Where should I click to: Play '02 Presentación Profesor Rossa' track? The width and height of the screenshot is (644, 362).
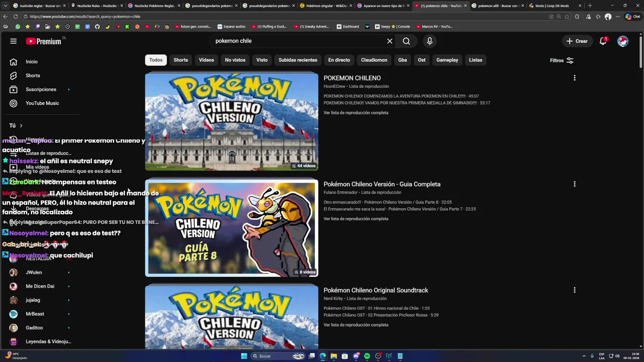point(381,315)
